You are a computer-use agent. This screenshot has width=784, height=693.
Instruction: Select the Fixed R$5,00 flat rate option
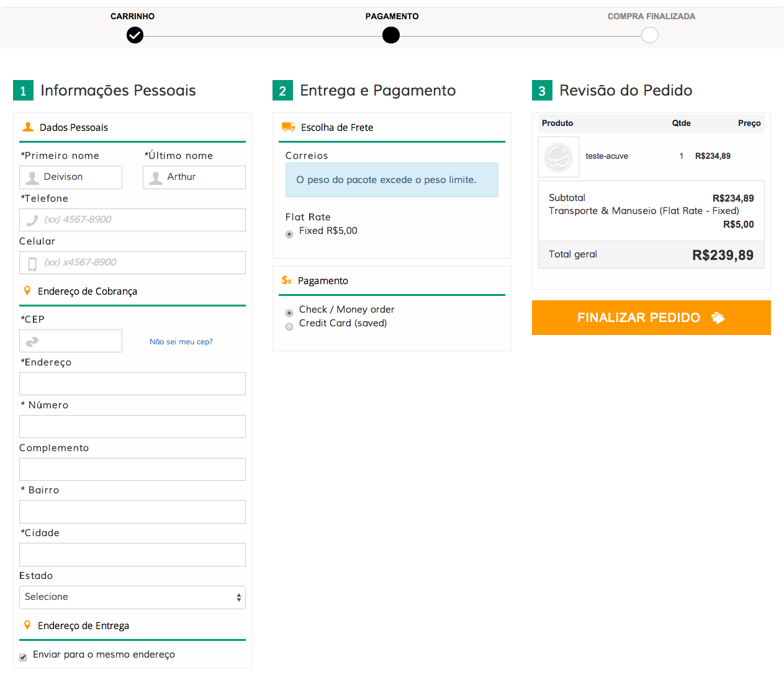click(289, 235)
